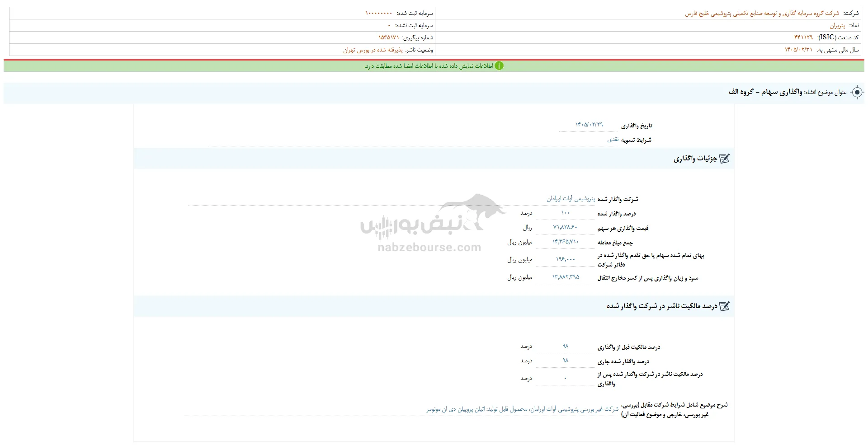Click label شرکت واگذار شده
The image size is (868, 445).
coord(618,199)
